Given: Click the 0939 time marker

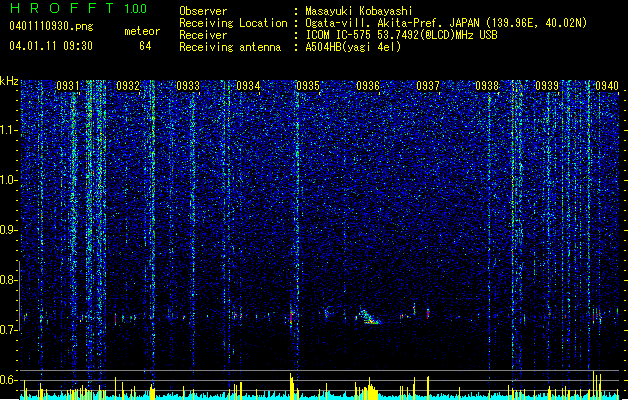Looking at the screenshot, I should point(547,86).
